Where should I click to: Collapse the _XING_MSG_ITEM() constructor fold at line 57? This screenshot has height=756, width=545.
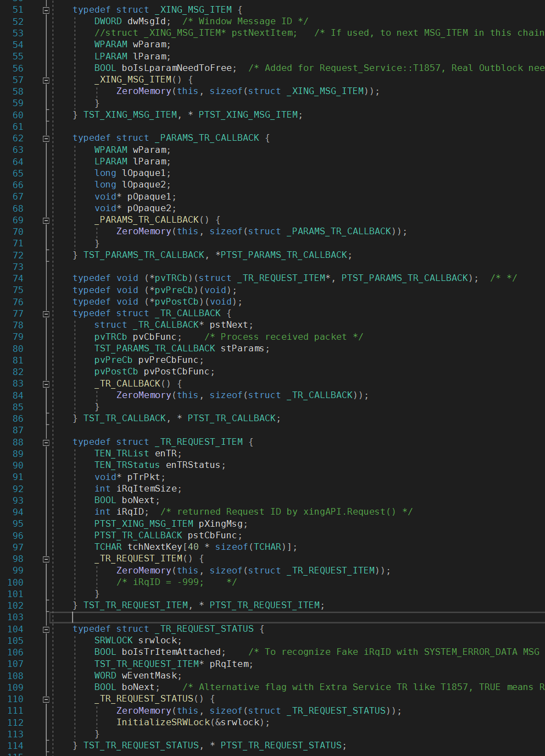(46, 80)
